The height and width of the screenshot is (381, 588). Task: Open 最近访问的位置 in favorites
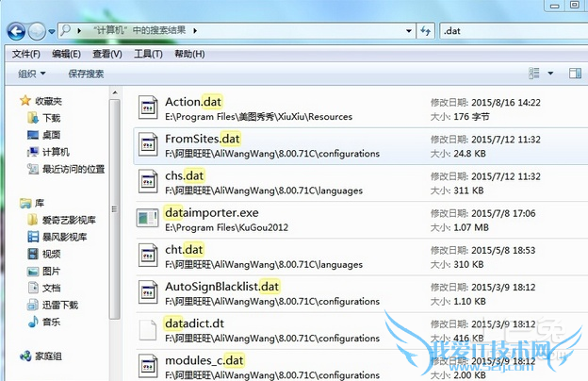[x=73, y=169]
